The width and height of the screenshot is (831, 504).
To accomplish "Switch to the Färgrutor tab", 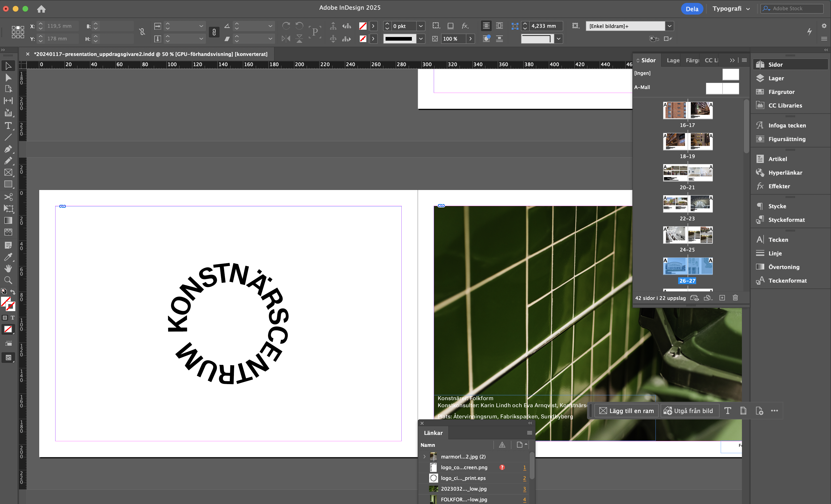I will point(692,60).
